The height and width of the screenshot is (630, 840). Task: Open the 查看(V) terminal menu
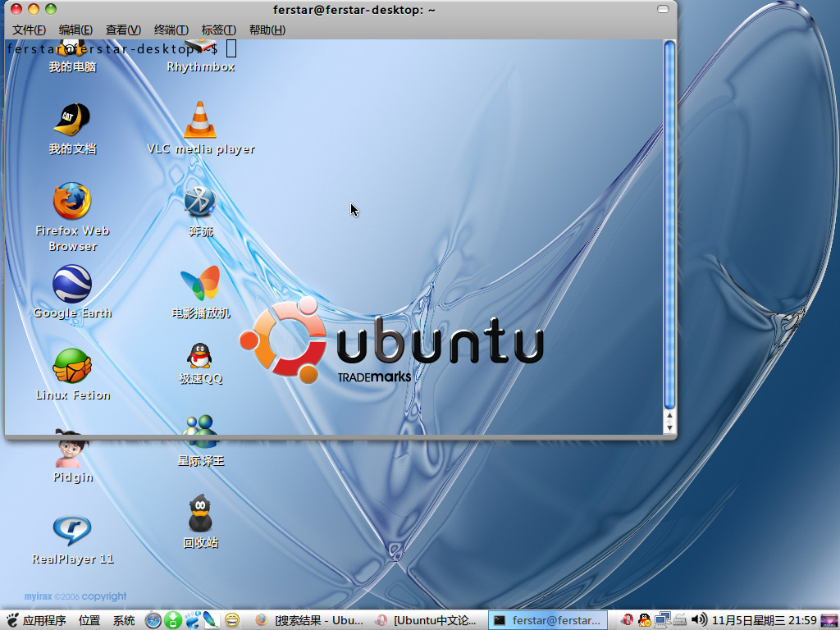point(123,30)
